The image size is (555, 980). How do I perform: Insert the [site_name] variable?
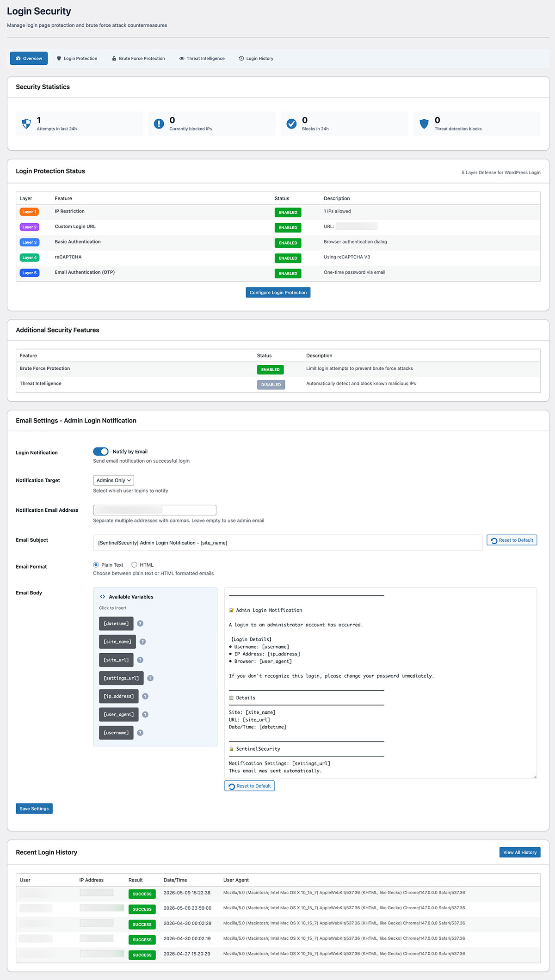pos(117,642)
